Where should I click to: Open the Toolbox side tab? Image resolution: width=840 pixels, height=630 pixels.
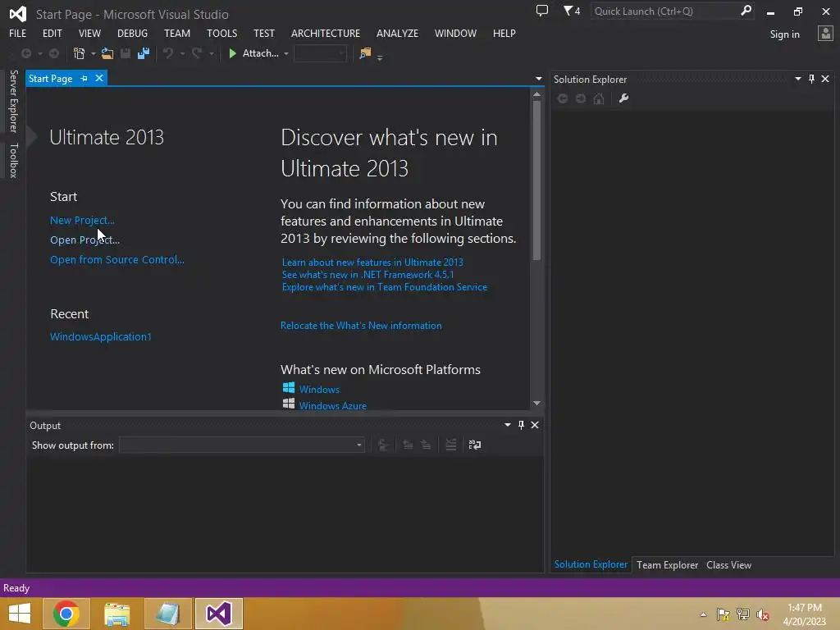(x=13, y=160)
